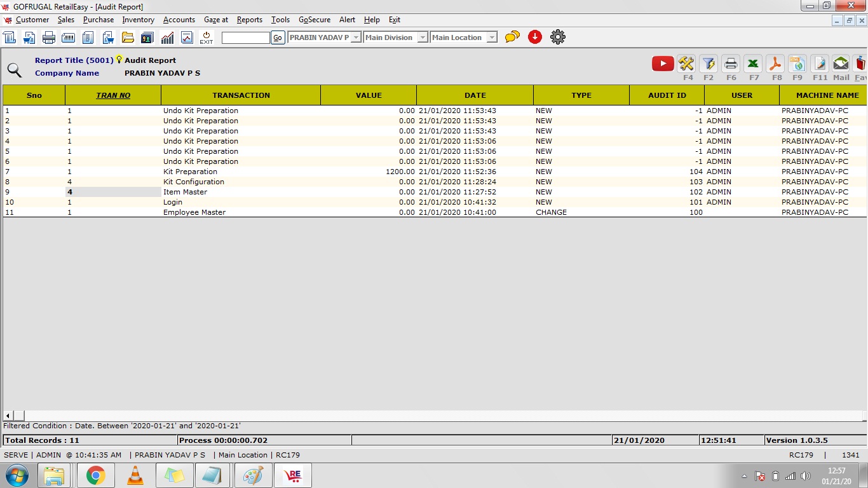
Task: Click the search input box beside Go
Action: pos(246,37)
